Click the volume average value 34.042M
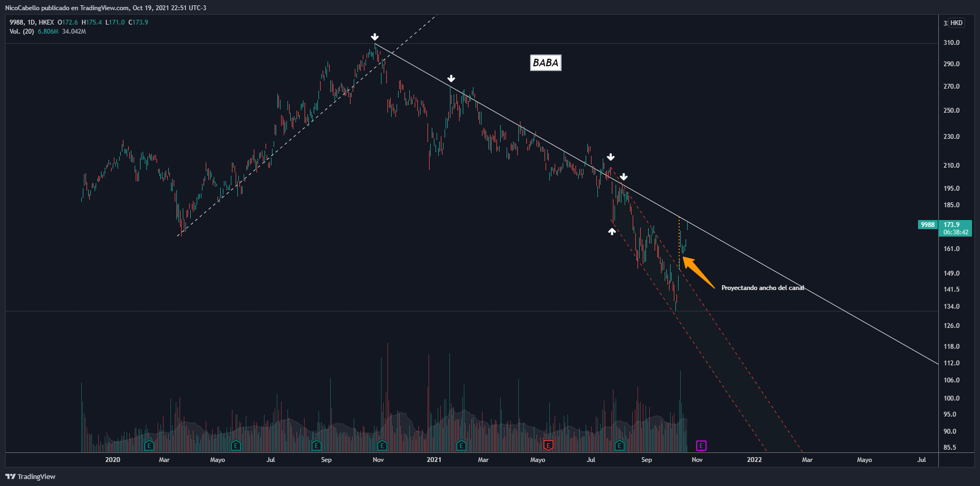Image resolution: width=980 pixels, height=486 pixels. click(x=74, y=32)
